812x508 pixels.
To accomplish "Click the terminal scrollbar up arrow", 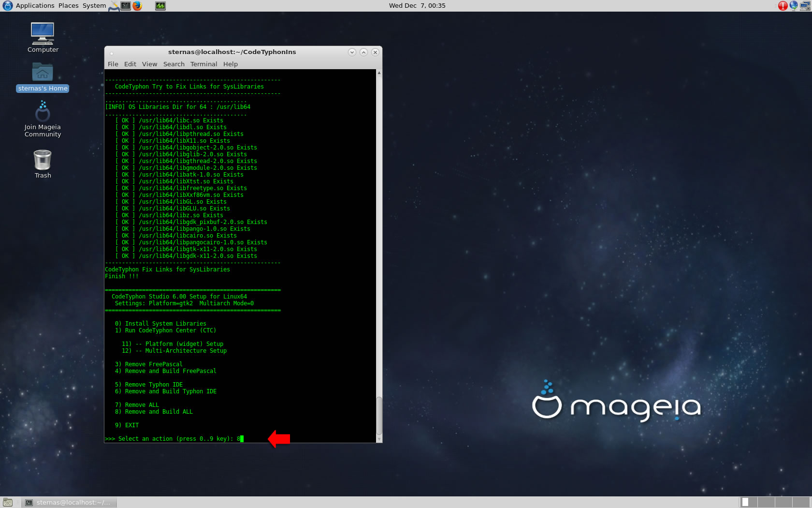I will [x=379, y=73].
